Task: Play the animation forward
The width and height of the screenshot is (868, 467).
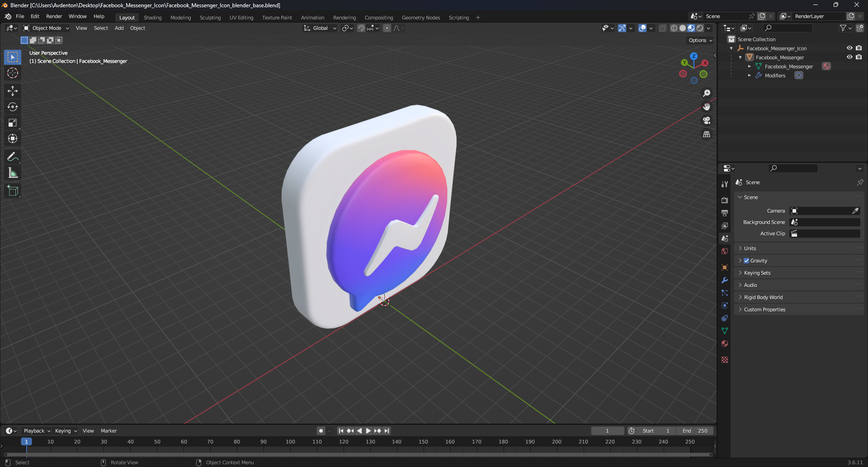Action: pyautogui.click(x=368, y=431)
